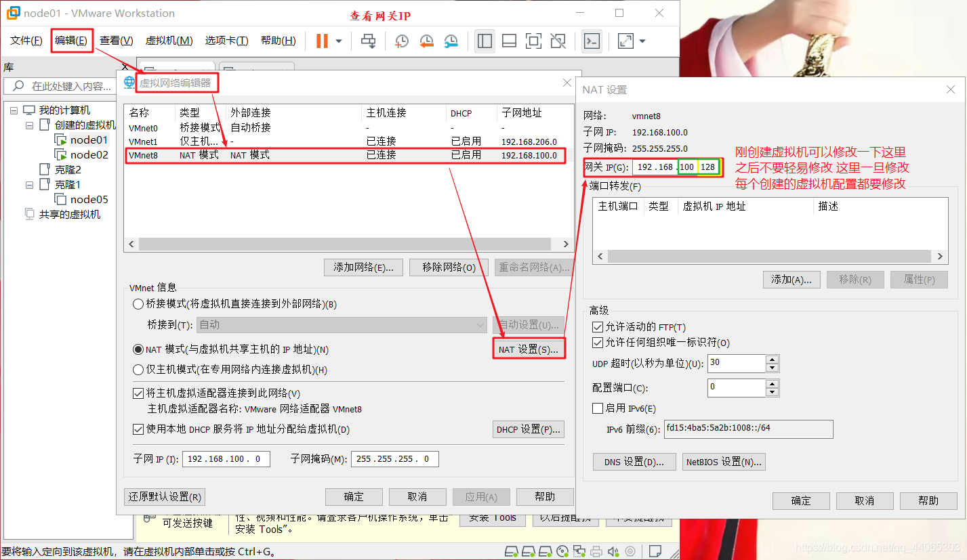This screenshot has width=967, height=560.
Task: Click the 添加网络(E)... button
Action: pyautogui.click(x=364, y=267)
